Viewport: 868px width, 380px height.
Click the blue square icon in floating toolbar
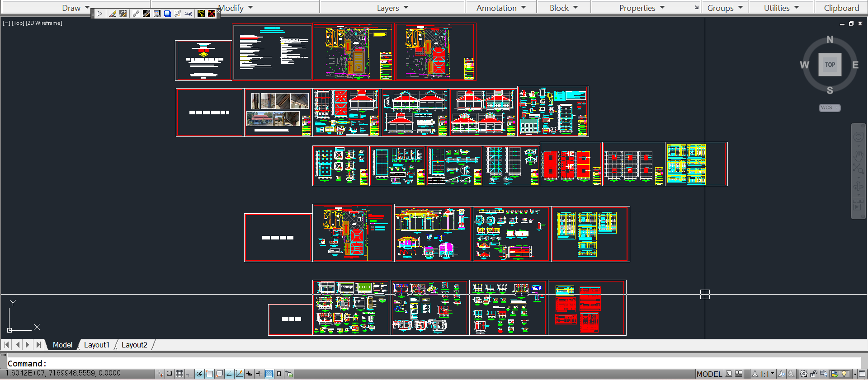pos(167,14)
